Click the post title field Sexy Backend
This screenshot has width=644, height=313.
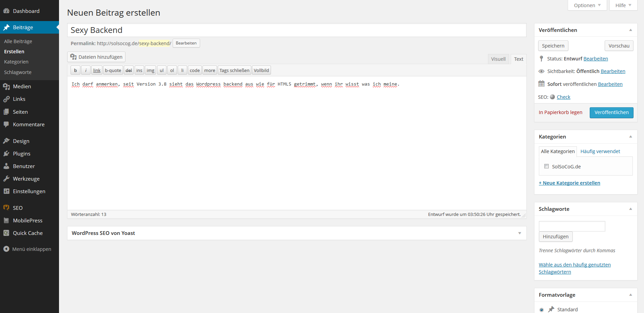coord(297,30)
